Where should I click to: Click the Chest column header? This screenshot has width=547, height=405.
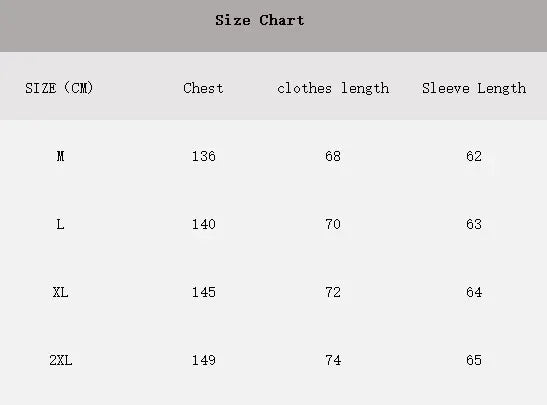203,88
